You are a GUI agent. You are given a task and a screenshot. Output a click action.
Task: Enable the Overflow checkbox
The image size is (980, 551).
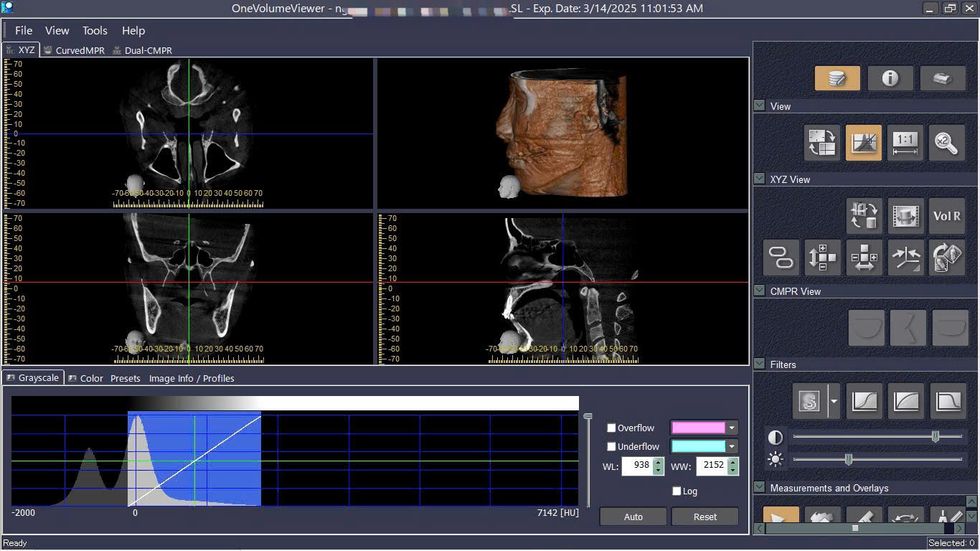point(611,428)
